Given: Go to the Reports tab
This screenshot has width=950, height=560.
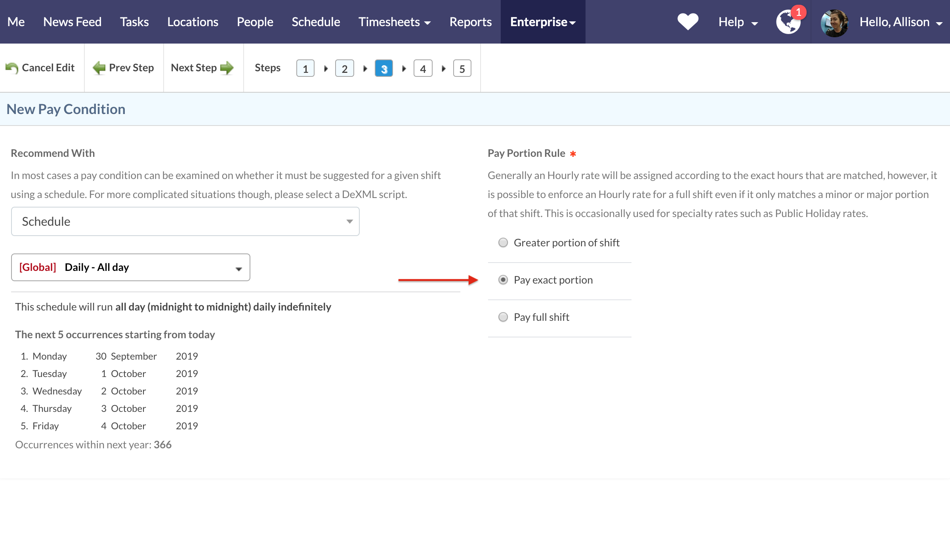Looking at the screenshot, I should pyautogui.click(x=470, y=22).
